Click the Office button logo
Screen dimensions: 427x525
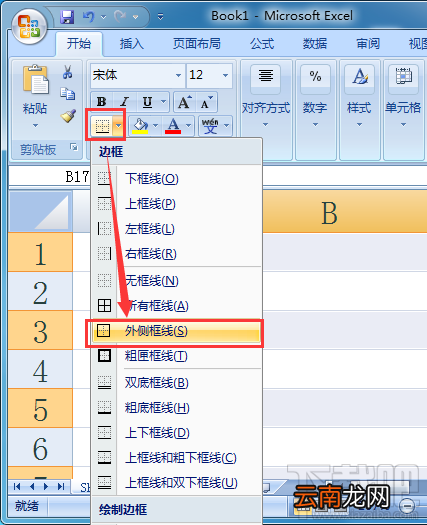[29, 27]
